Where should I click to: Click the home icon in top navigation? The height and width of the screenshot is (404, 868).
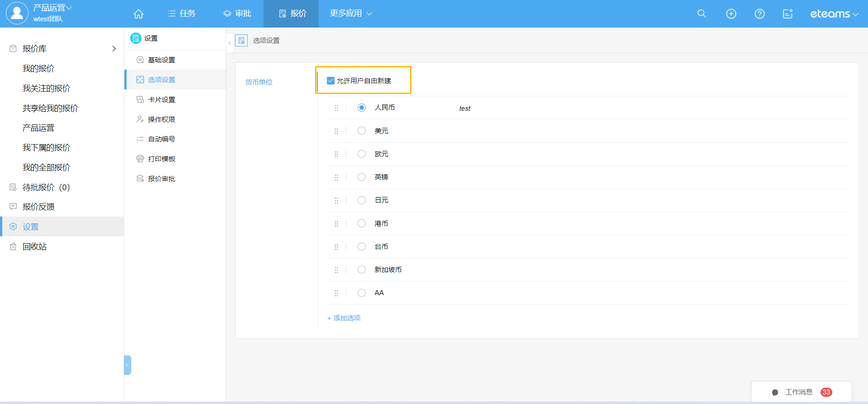[x=138, y=14]
